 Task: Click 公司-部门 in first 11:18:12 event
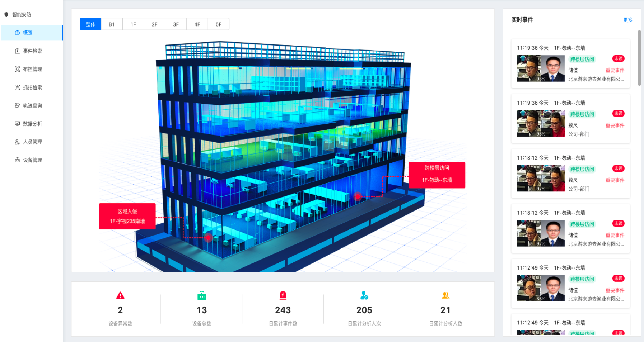[x=579, y=189]
